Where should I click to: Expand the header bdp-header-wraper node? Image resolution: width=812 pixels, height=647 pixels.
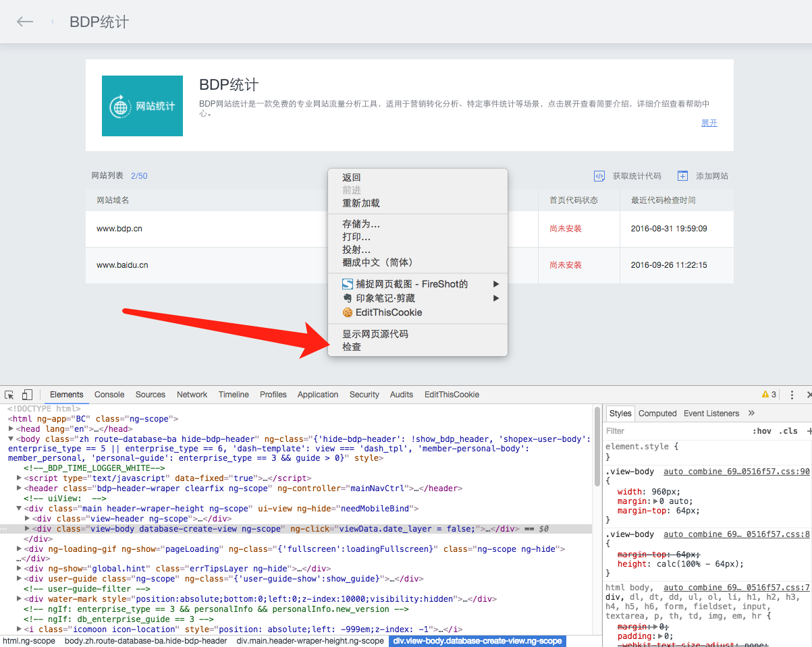coord(19,488)
